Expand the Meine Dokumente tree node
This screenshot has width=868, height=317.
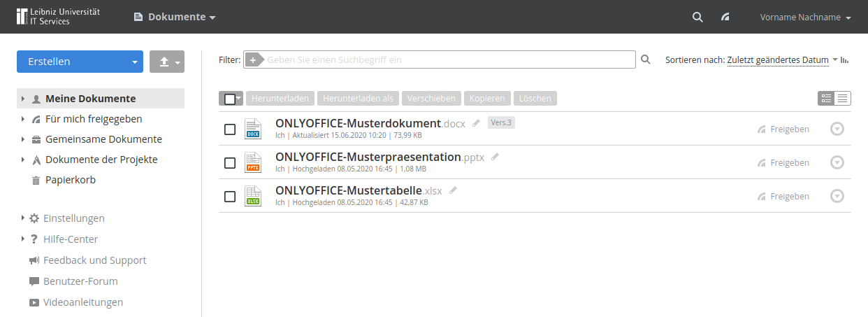click(x=23, y=99)
